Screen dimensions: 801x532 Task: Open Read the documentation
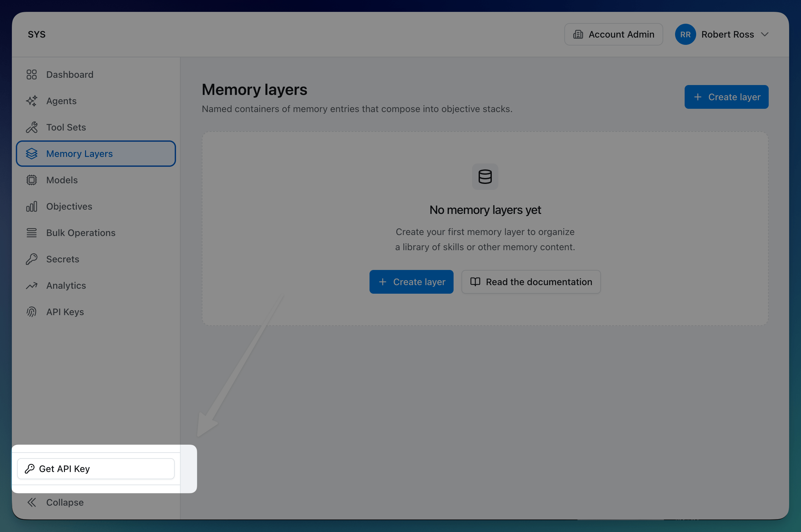pos(531,282)
